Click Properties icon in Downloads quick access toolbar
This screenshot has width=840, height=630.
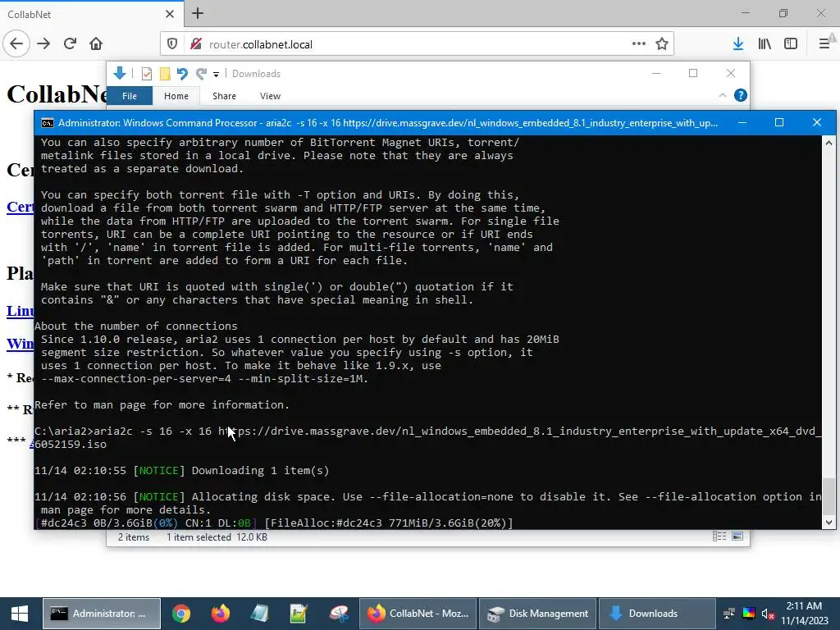[x=146, y=74]
